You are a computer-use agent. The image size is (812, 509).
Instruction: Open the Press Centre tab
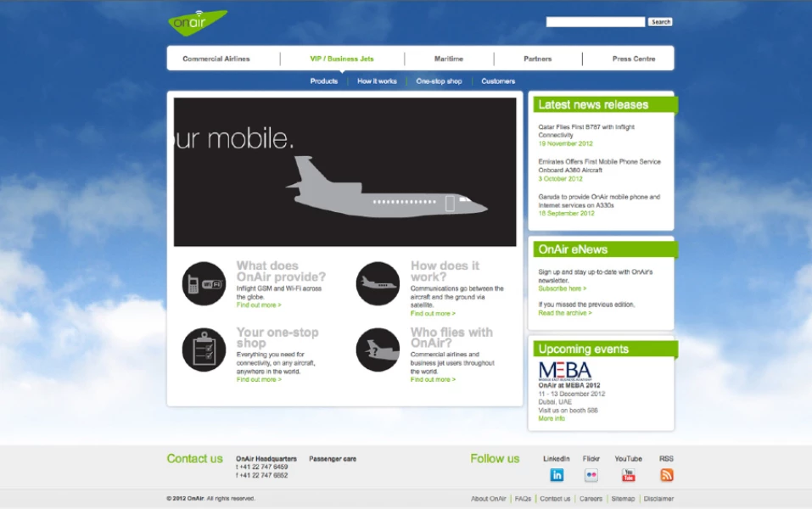click(x=634, y=59)
